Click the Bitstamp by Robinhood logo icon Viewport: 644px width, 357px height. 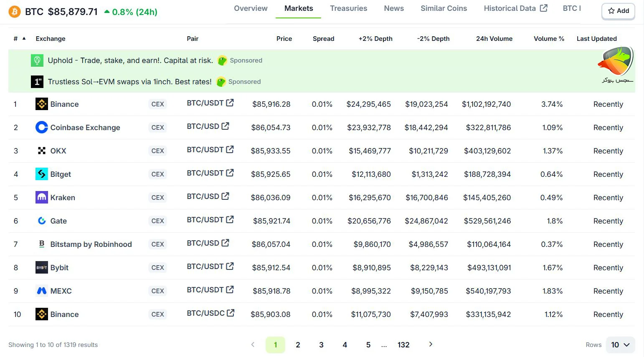point(42,244)
